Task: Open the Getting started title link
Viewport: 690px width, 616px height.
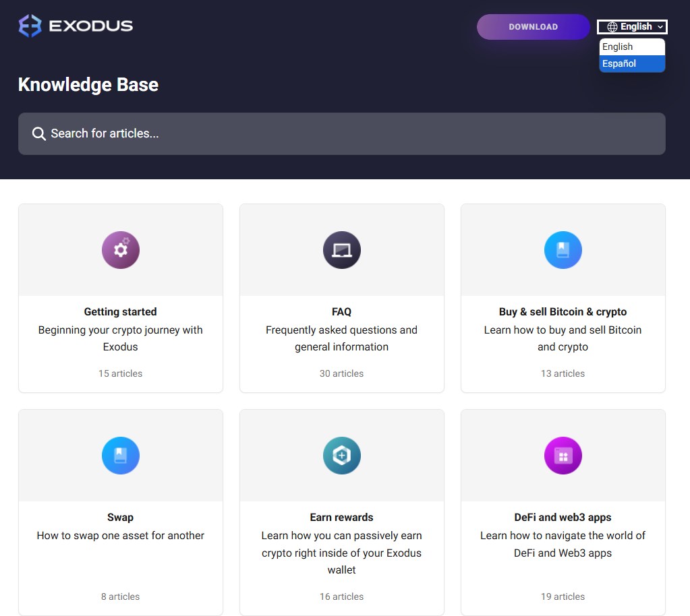Action: pos(121,312)
